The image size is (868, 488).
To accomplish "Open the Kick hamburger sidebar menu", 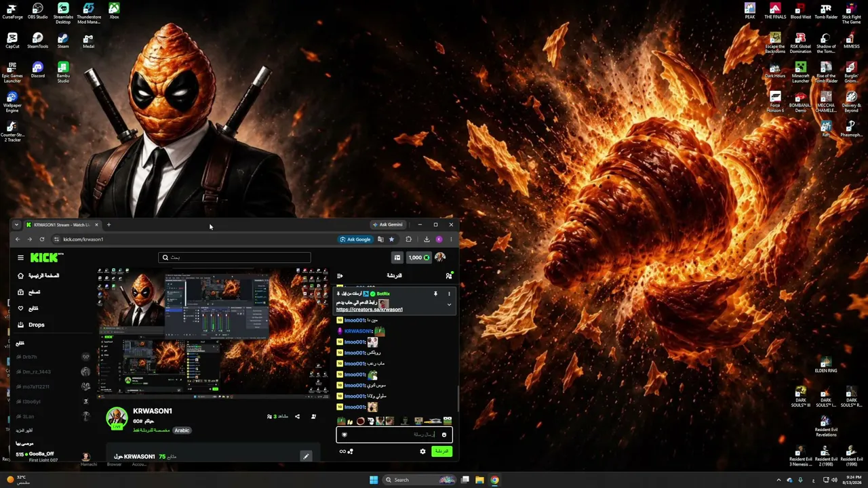I will tap(20, 258).
